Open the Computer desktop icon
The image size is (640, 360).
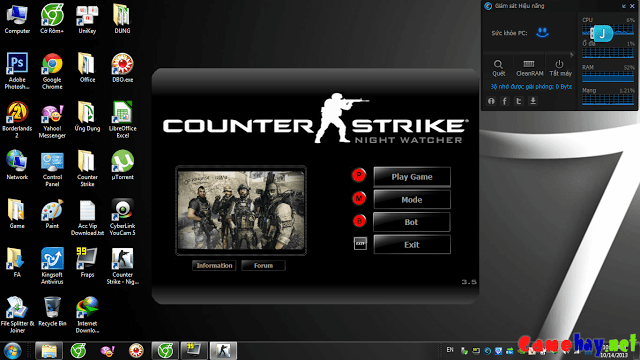coord(17,19)
